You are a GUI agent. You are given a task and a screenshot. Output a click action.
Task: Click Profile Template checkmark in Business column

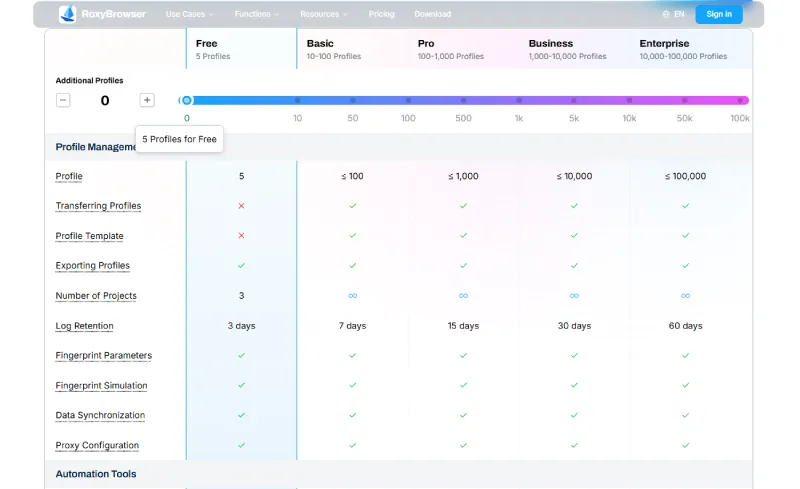click(x=574, y=235)
